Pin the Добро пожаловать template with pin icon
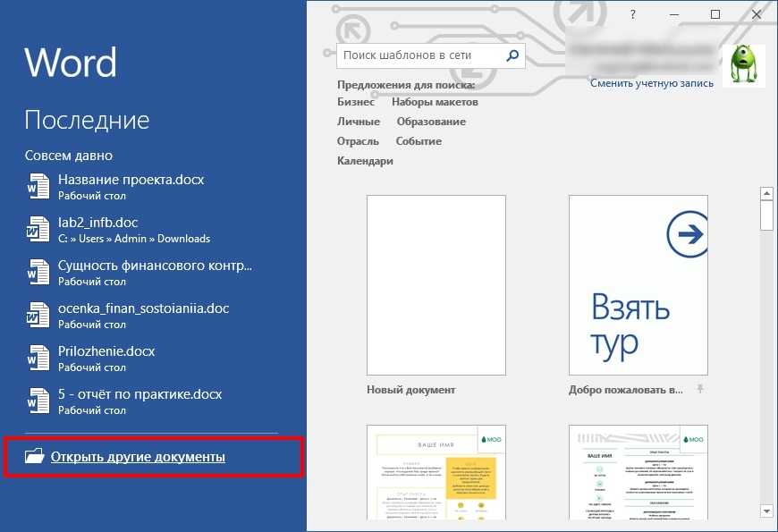Viewport: 778px width, 532px height. [700, 389]
